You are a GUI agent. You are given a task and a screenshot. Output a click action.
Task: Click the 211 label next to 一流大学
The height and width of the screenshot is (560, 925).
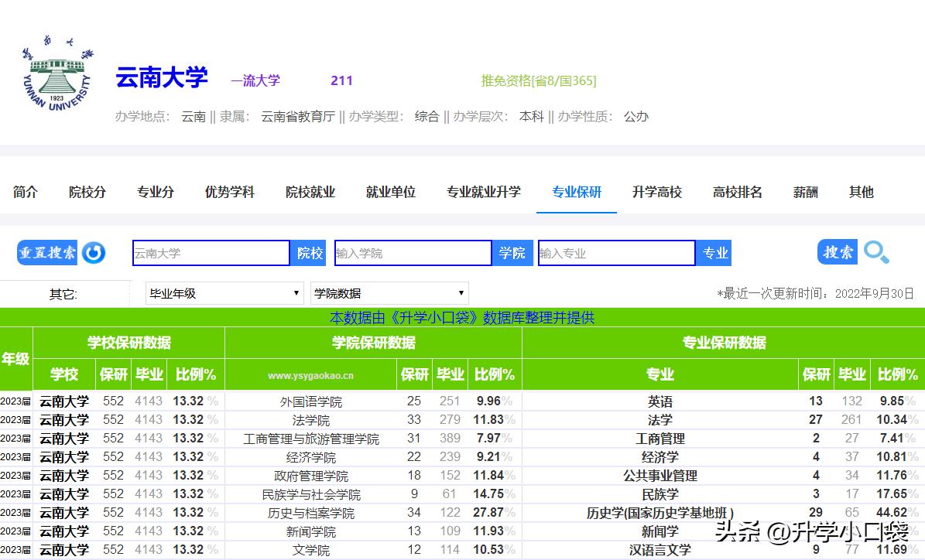341,80
